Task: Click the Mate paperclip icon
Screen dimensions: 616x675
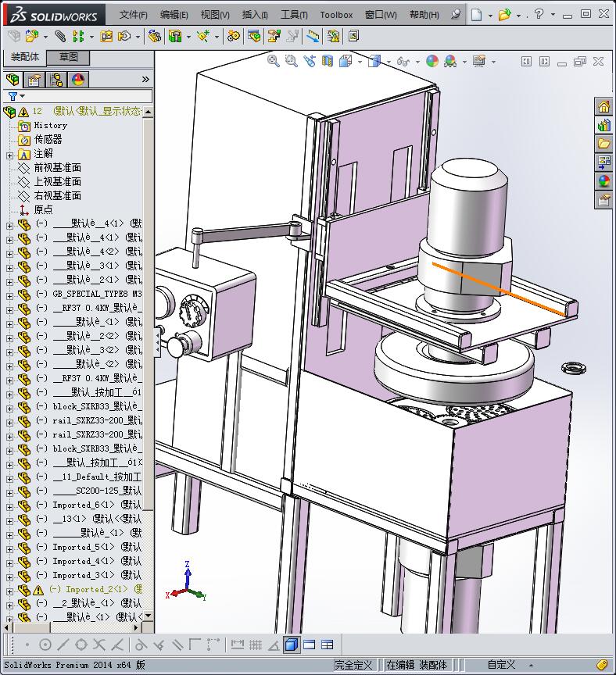Action: (60, 36)
